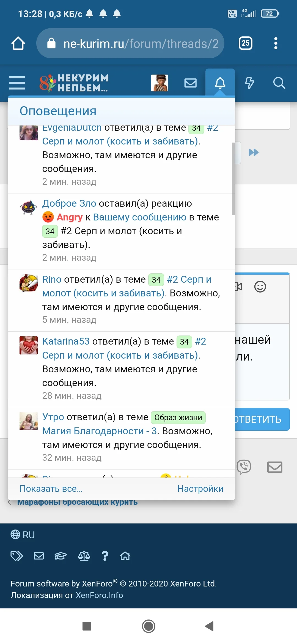Tap the Некурим Непьем forum logo
297x644 pixels.
(74, 83)
